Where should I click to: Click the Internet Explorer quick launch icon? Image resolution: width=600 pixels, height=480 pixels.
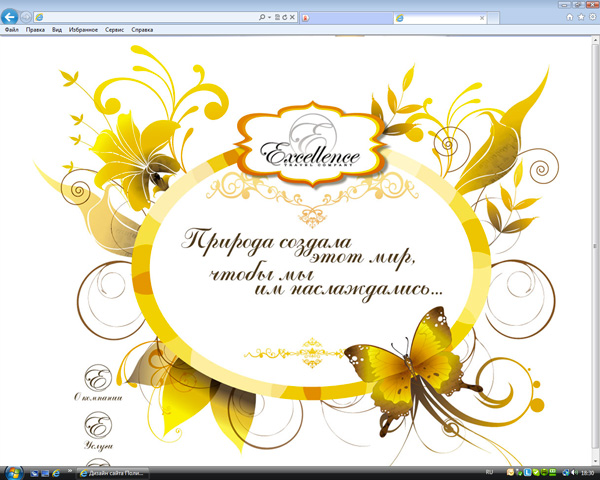click(56, 473)
